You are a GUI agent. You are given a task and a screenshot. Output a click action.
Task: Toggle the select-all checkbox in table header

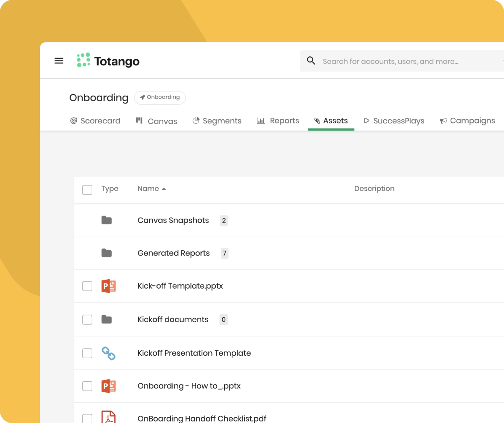(x=87, y=190)
